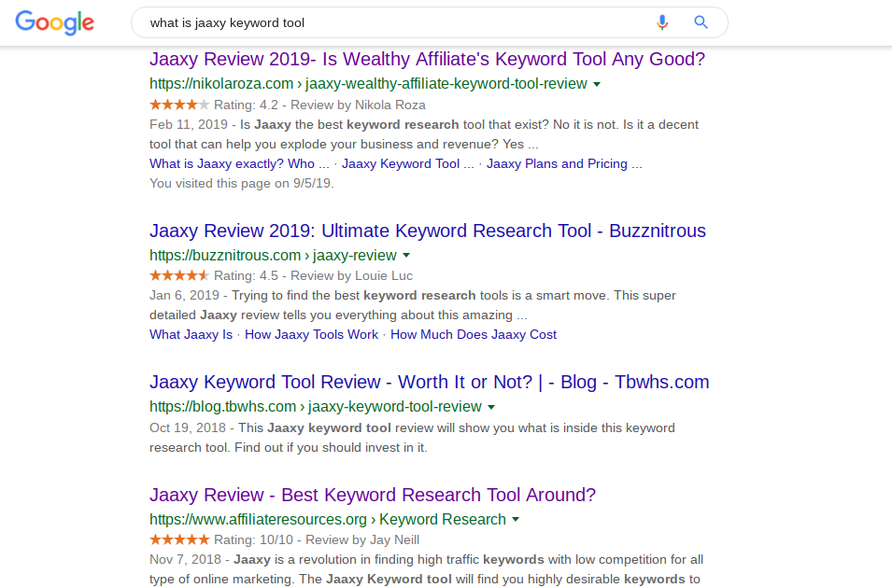Open sitelink "What is Jaaxy exactly? Who ..."
The width and height of the screenshot is (892, 588).
(239, 163)
